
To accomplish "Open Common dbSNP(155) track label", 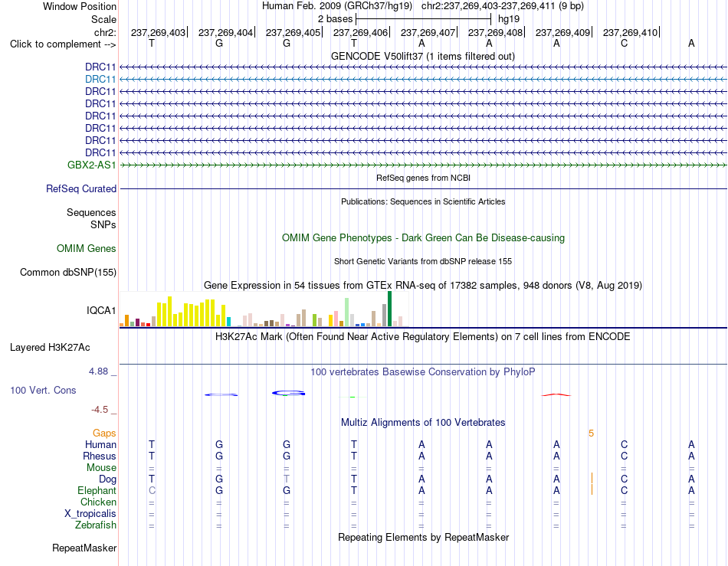I will [67, 272].
